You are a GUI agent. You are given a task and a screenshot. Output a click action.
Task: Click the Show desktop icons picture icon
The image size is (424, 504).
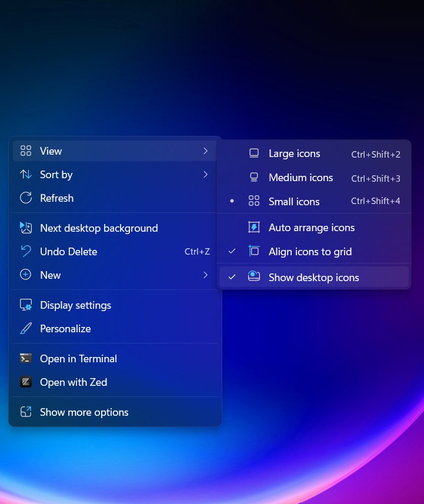(x=254, y=276)
